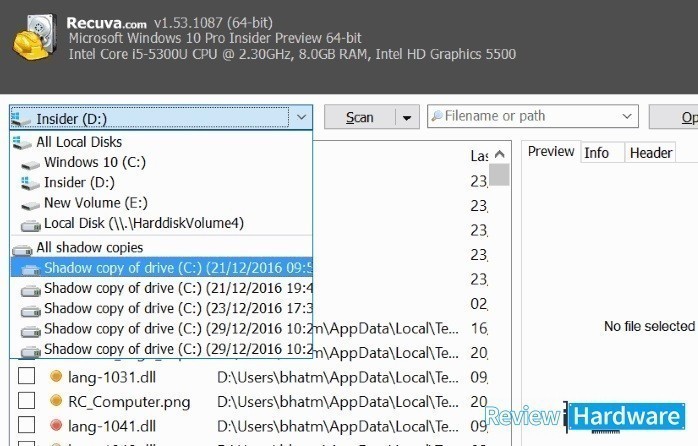Switch to the Header tab
The image size is (698, 446).
651,153
